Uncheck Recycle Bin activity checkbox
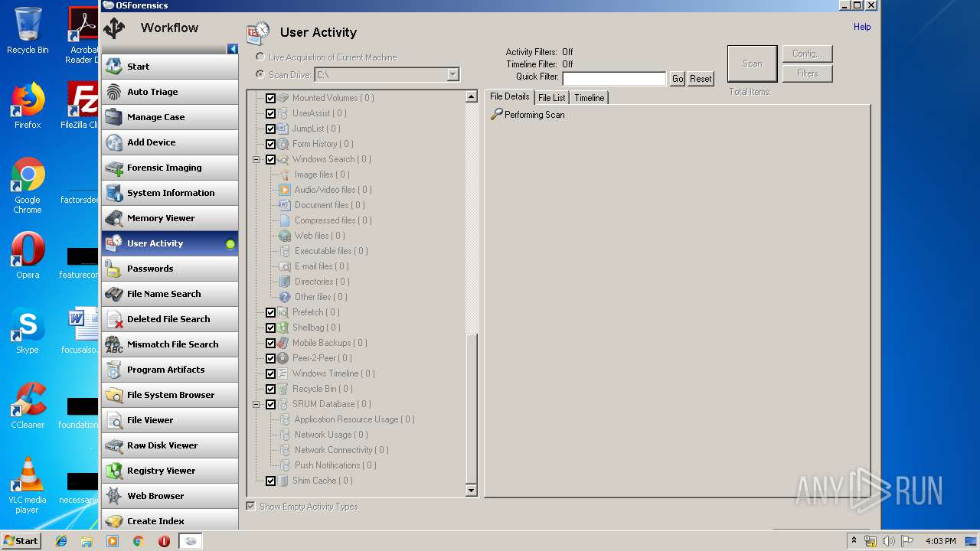The height and width of the screenshot is (551, 980). pos(270,389)
